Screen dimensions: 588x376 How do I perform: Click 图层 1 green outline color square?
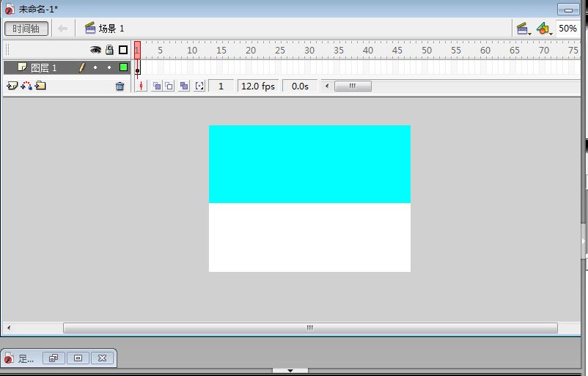pyautogui.click(x=123, y=67)
